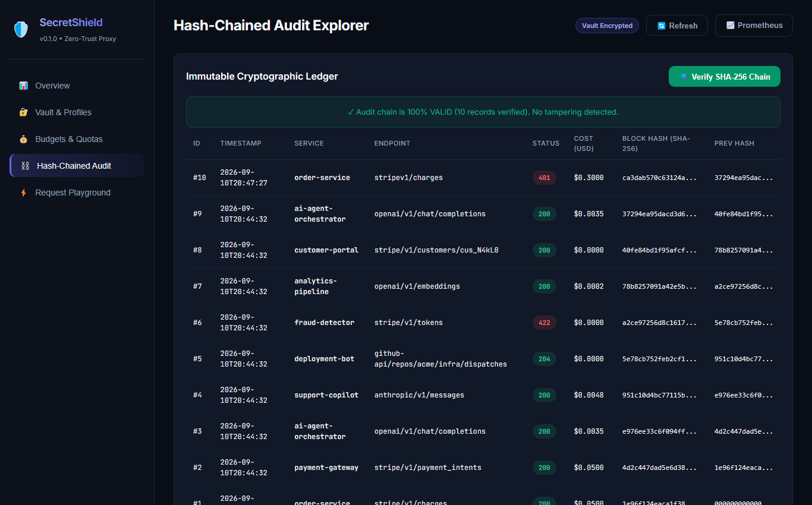Click the Hash-Chained Audit chain icon

click(x=25, y=166)
